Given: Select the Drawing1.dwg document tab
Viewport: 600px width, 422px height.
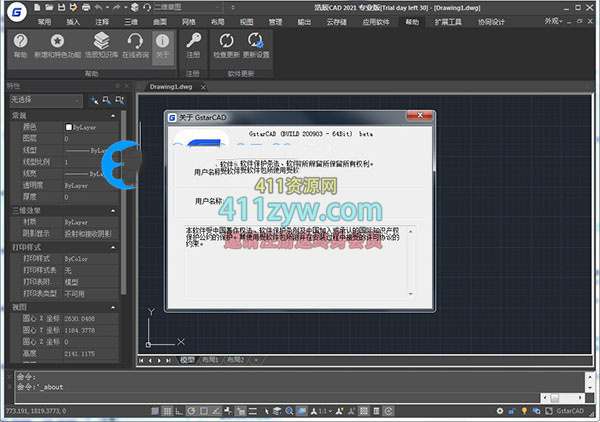Looking at the screenshot, I should [x=169, y=87].
